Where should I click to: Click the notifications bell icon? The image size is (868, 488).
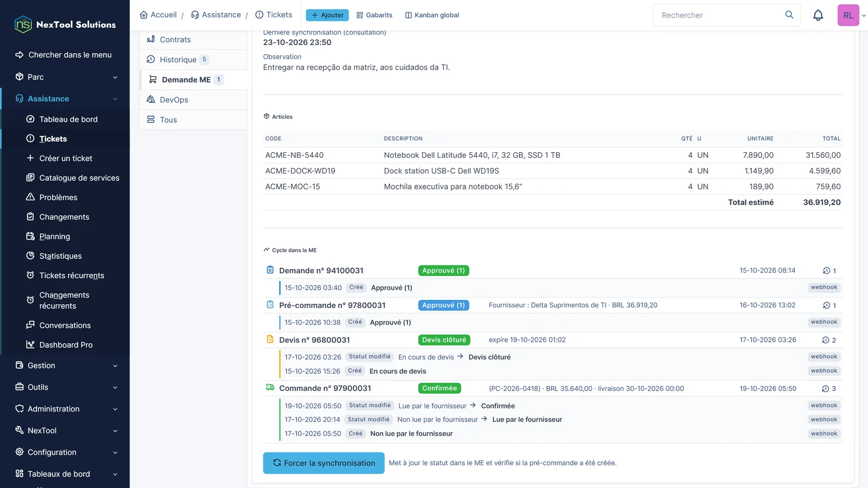pos(818,15)
